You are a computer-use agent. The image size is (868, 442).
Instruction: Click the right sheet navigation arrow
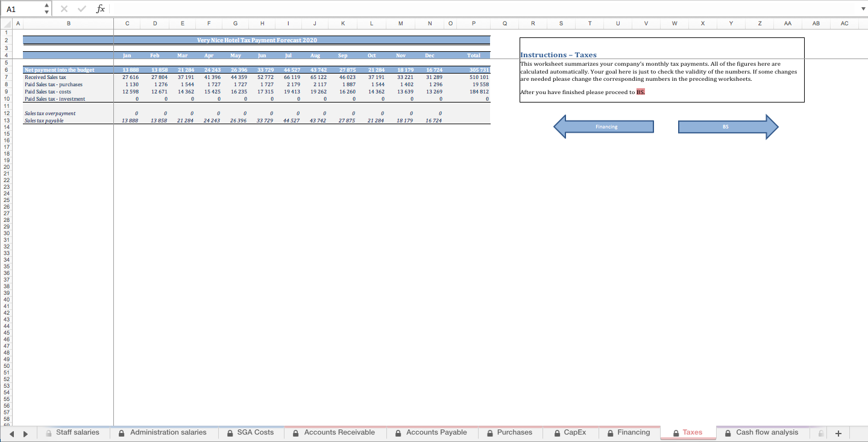click(25, 433)
